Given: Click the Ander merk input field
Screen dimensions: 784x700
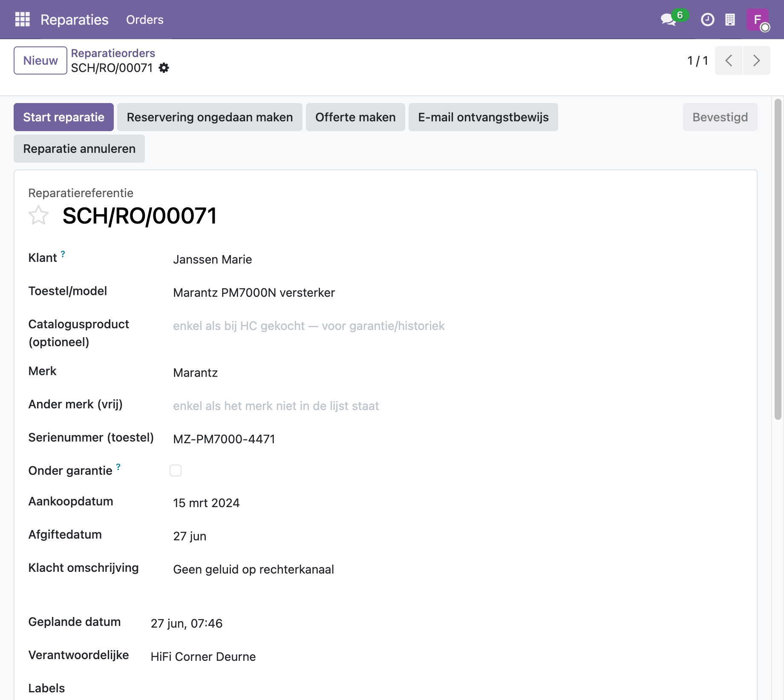Looking at the screenshot, I should [x=458, y=406].
